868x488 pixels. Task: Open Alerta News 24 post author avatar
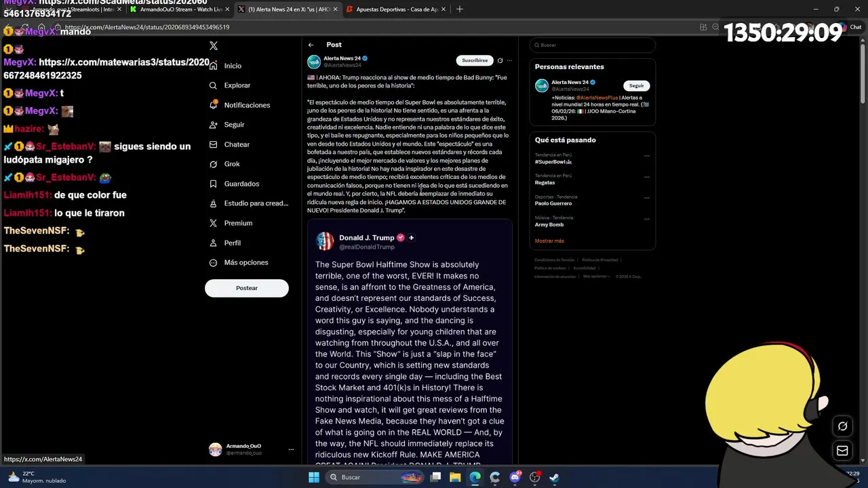point(313,62)
